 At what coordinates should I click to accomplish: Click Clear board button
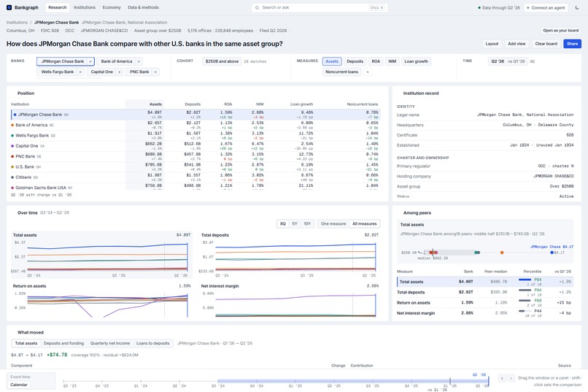546,44
